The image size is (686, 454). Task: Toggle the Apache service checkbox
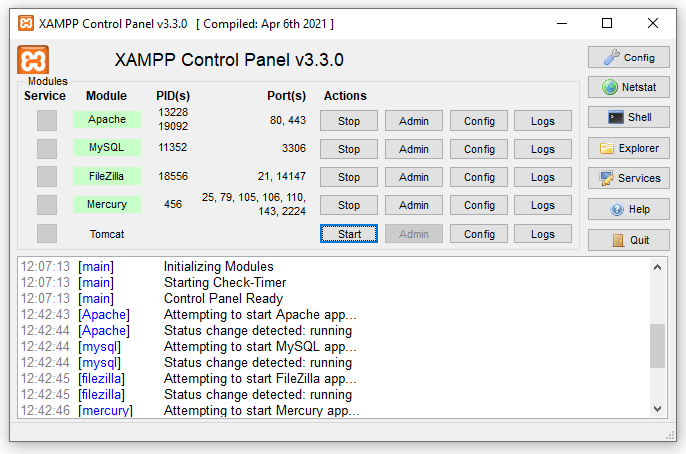point(47,120)
